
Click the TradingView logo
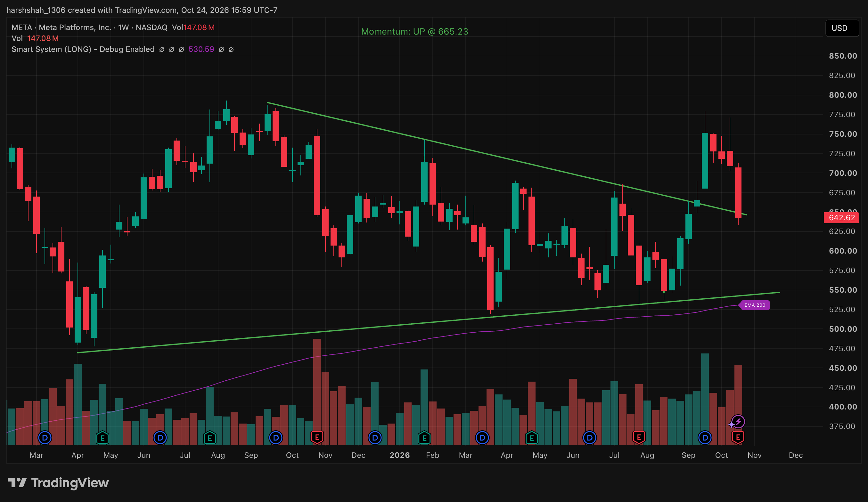point(58,483)
